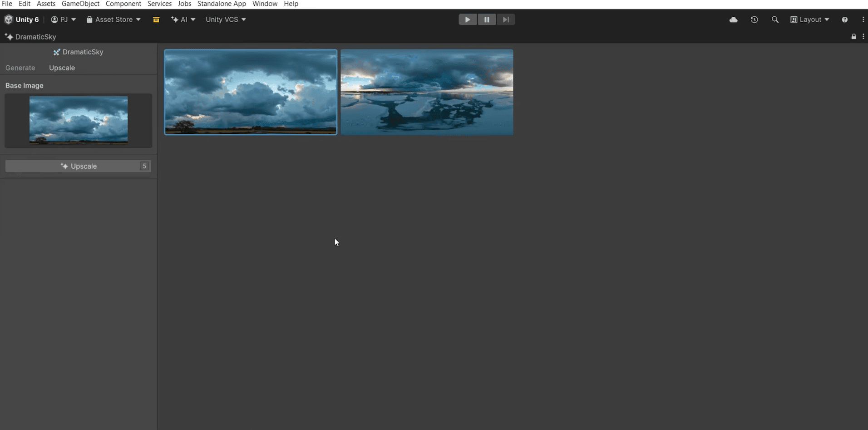Open the Standalone App menu
Screen dimensions: 868x430
coord(222,4)
